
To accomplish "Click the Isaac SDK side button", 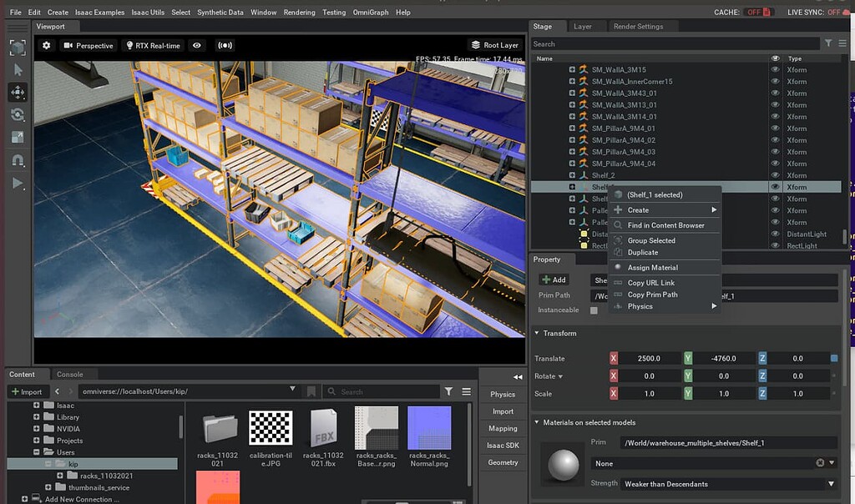I will 503,446.
